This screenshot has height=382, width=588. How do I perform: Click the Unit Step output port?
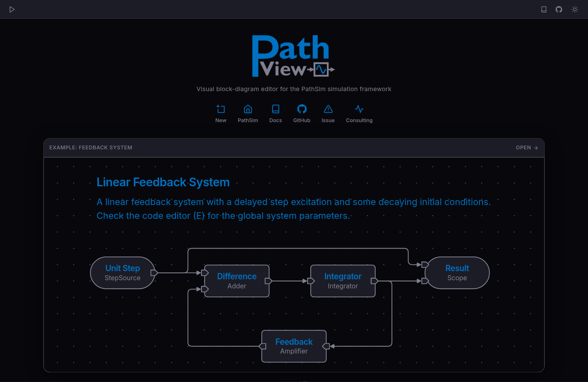click(x=154, y=273)
